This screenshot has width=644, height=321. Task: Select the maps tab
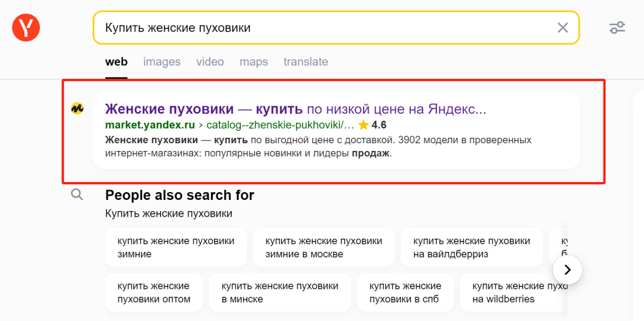pyautogui.click(x=253, y=62)
